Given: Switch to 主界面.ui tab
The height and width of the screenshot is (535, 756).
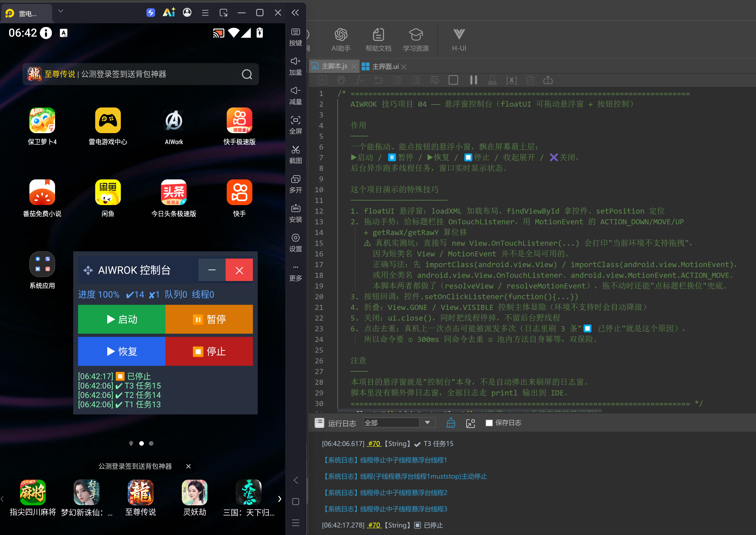Looking at the screenshot, I should coord(380,67).
